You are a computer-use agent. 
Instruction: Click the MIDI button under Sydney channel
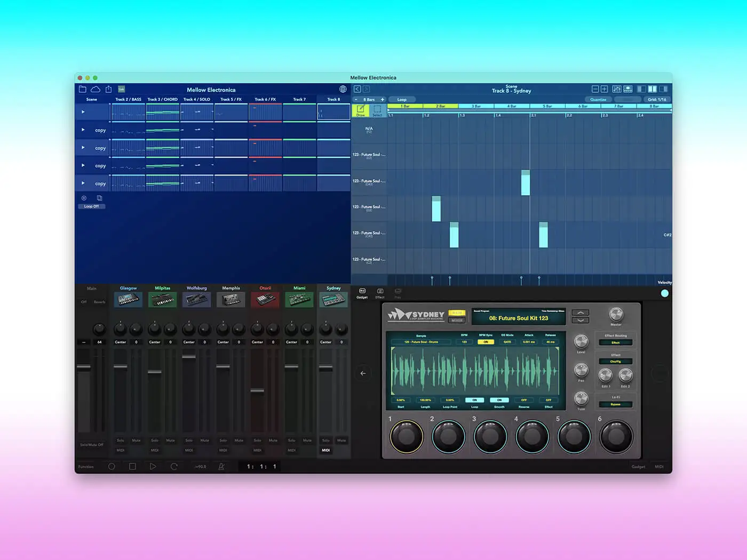[x=325, y=450]
